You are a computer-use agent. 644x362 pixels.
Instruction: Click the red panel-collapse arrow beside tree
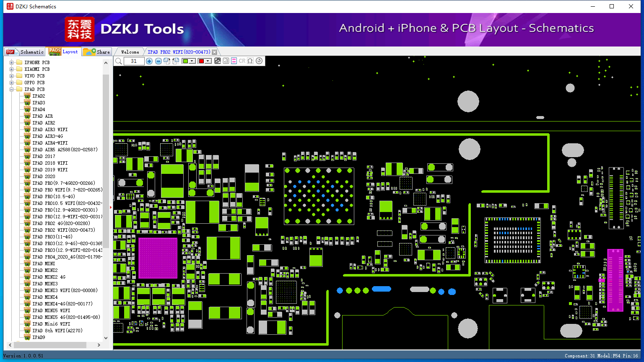click(x=111, y=207)
